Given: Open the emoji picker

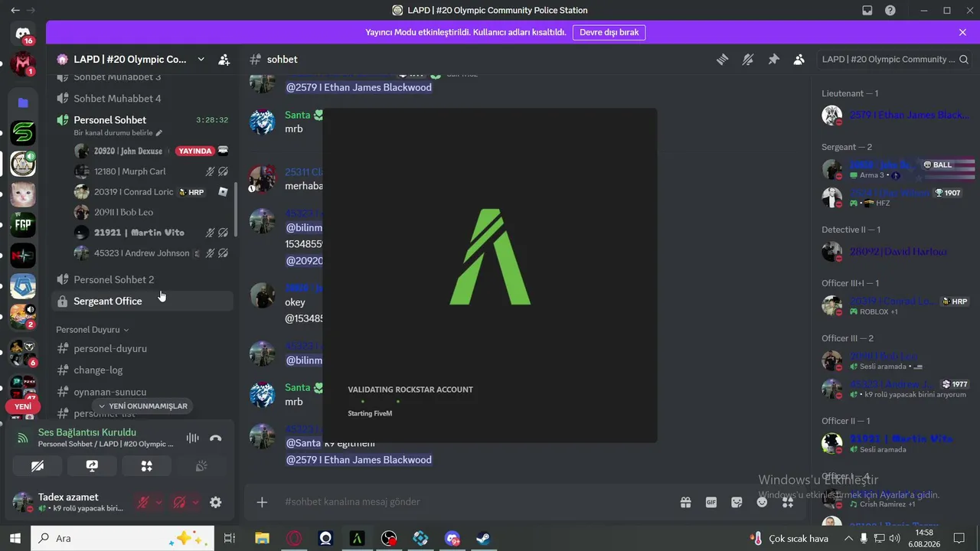Looking at the screenshot, I should [x=762, y=502].
